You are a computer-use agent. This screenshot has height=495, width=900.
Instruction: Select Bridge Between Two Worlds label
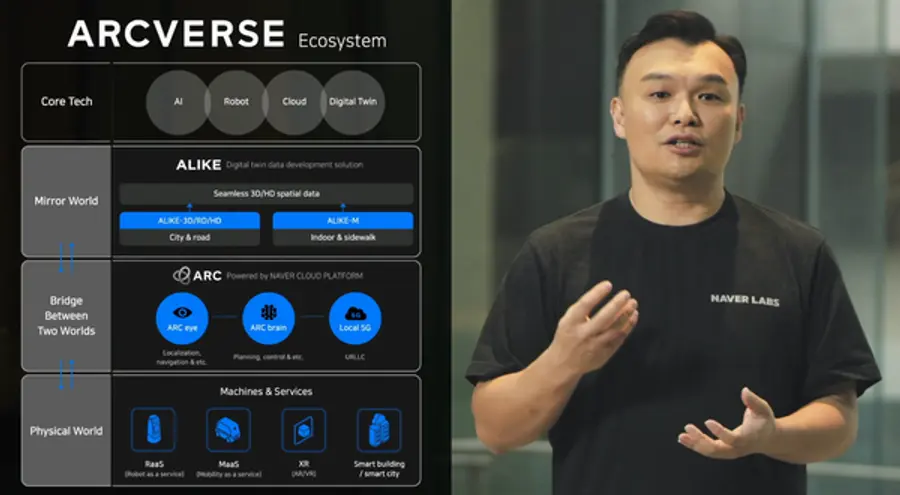pyautogui.click(x=66, y=314)
